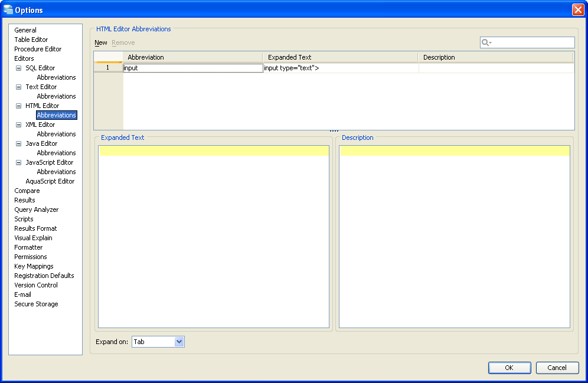Sort by the Description column header
The width and height of the screenshot is (588, 383).
496,57
